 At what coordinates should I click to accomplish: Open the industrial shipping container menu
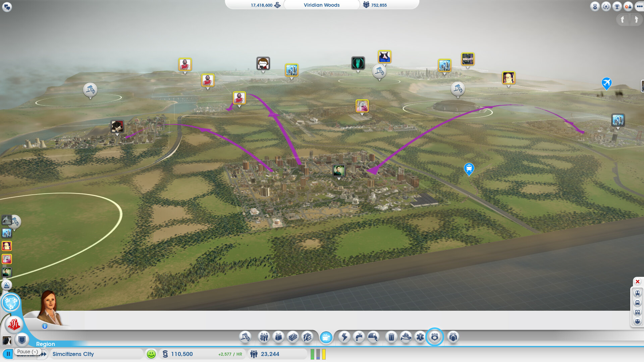pyautogui.click(x=293, y=337)
